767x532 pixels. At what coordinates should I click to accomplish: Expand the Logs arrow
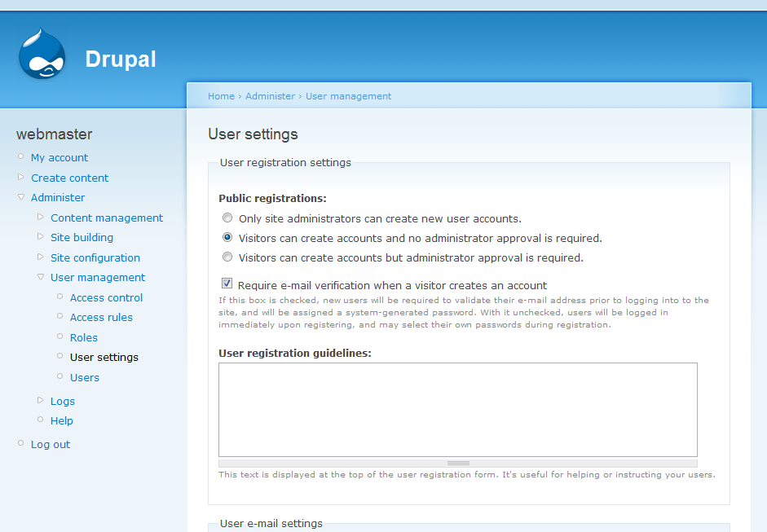pyautogui.click(x=40, y=400)
